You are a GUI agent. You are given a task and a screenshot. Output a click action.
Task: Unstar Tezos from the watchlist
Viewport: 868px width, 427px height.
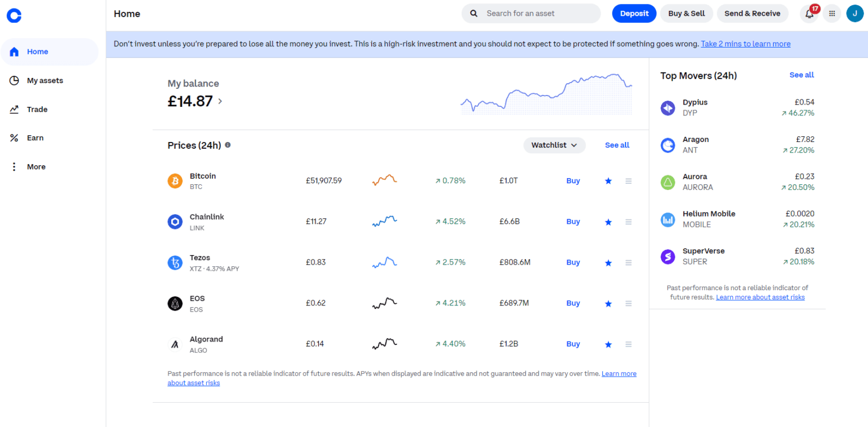(x=608, y=262)
